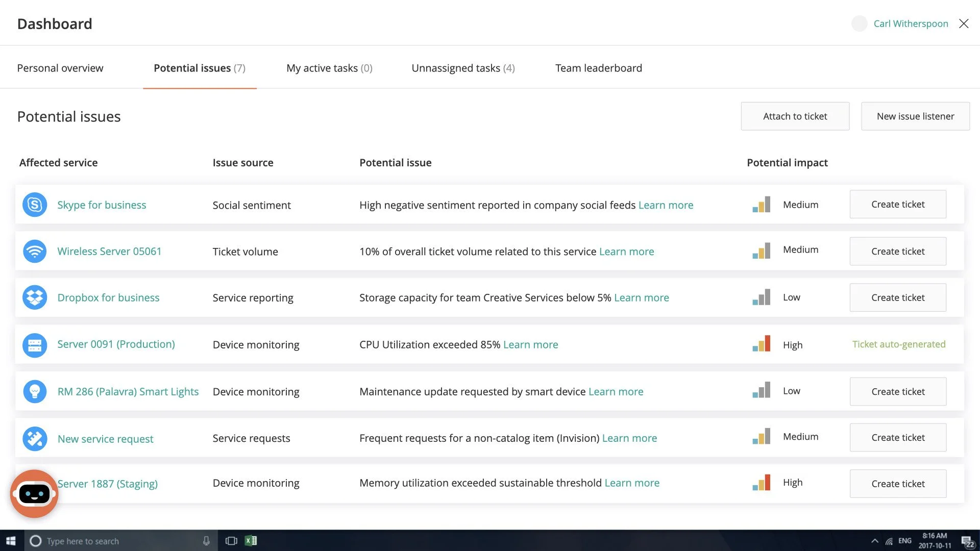Click the Skype for business service icon
The width and height of the screenshot is (980, 551).
(x=35, y=205)
